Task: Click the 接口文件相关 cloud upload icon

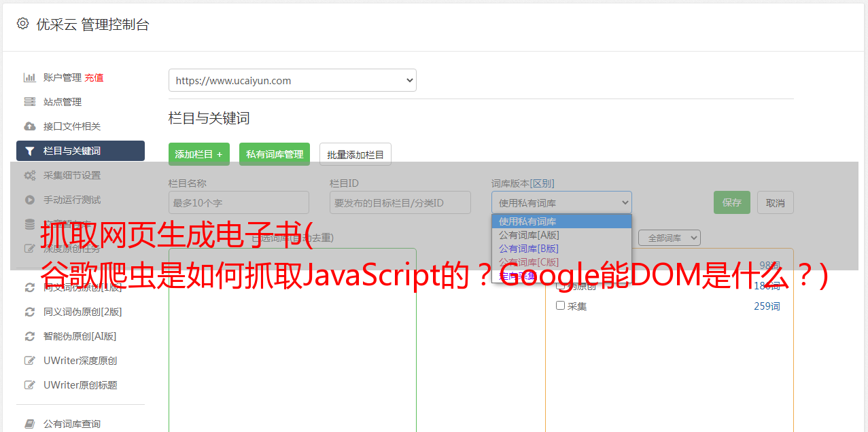Action: [x=29, y=126]
